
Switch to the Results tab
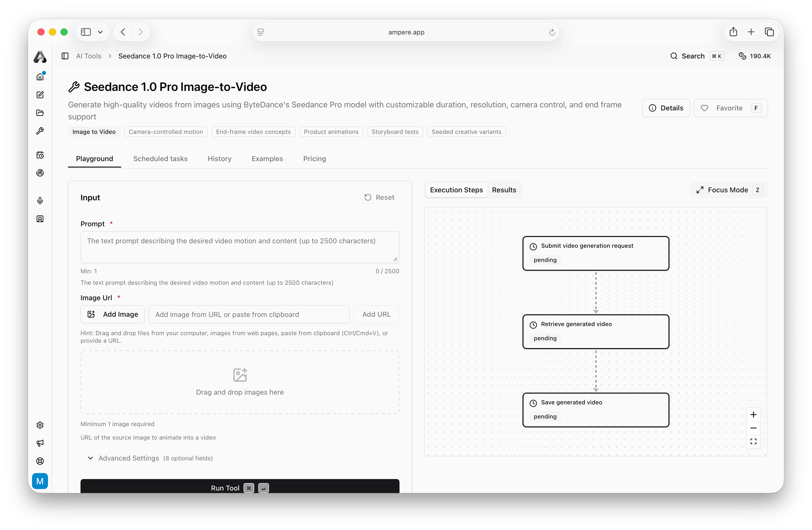pyautogui.click(x=504, y=190)
